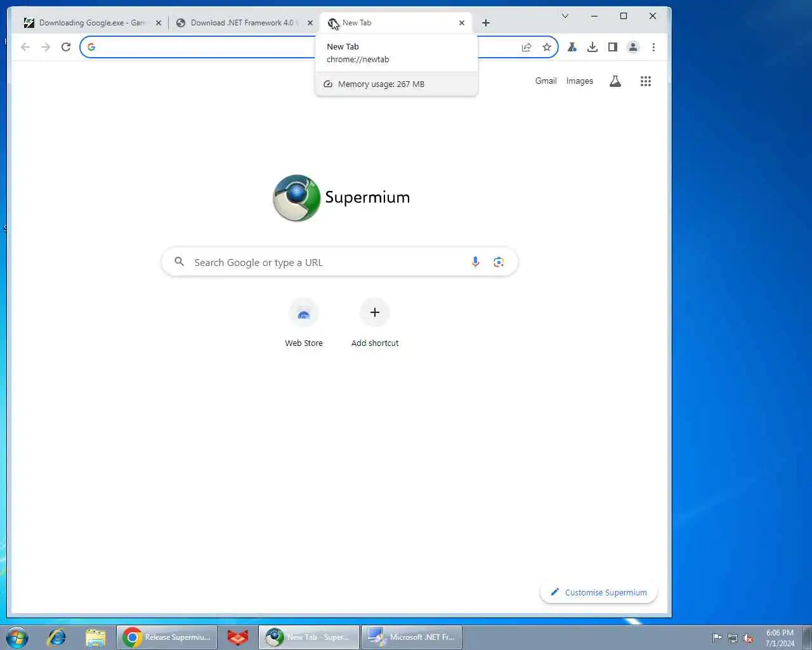Click the muted volume tray icon
Viewport: 812px width, 650px height.
pyautogui.click(x=749, y=638)
